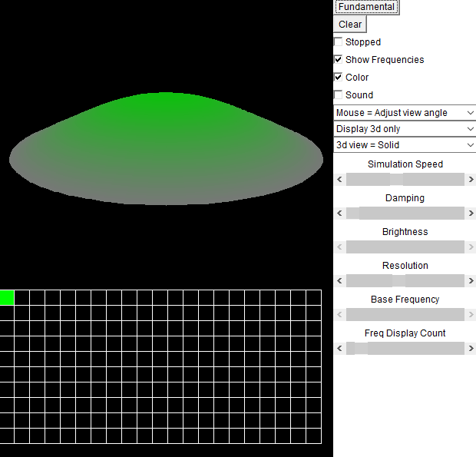Increase Damping with right arrow

pyautogui.click(x=471, y=214)
